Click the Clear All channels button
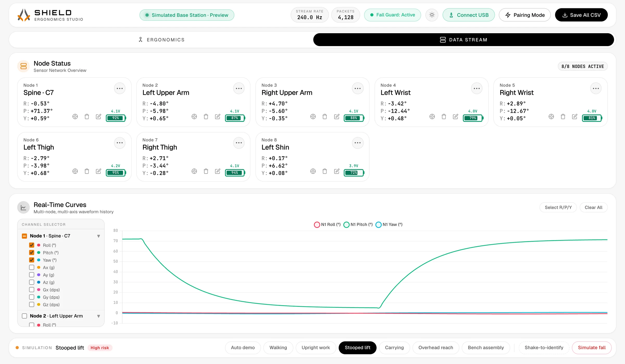Viewport: 625px width, 364px height. tap(593, 208)
